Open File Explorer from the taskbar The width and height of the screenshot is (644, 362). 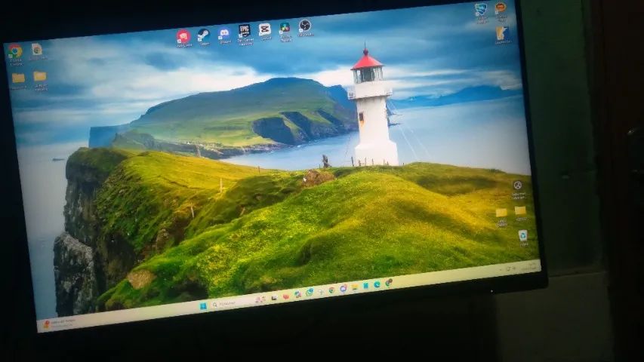coord(354,287)
